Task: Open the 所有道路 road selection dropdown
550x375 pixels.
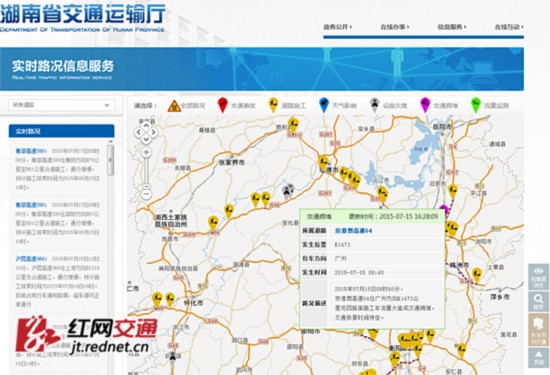Action: click(x=62, y=105)
